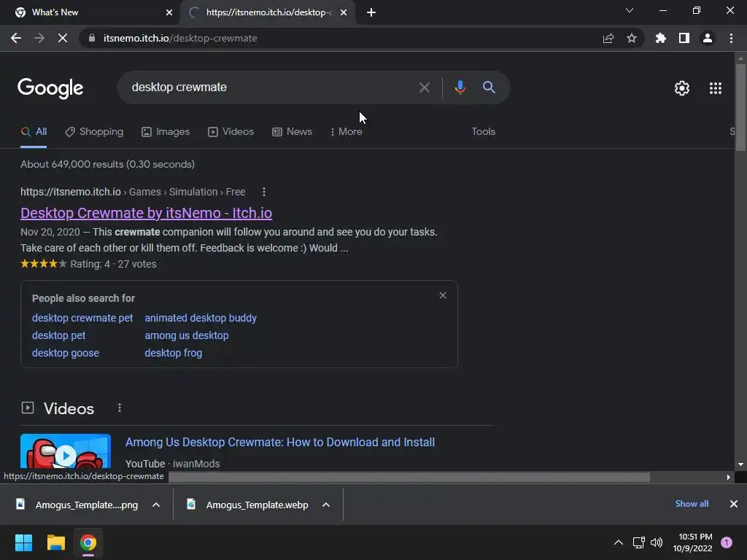Open File Explorer from the taskbar
This screenshot has height=560, width=747.
tap(55, 542)
